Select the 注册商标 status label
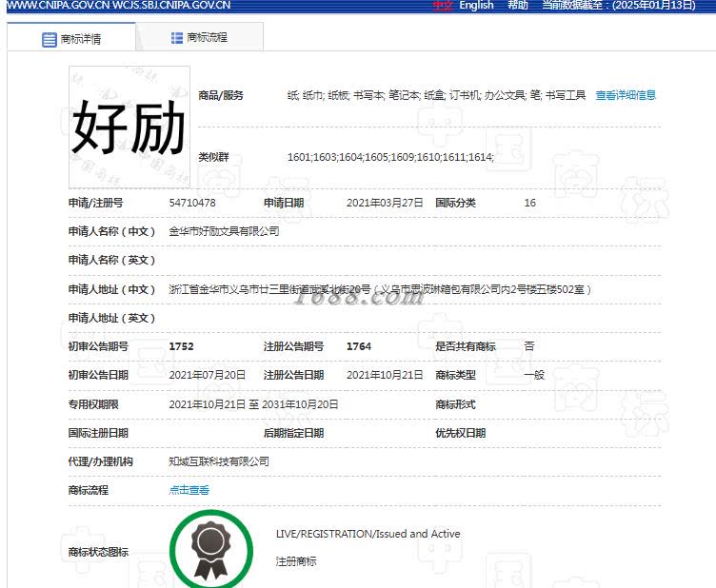This screenshot has width=716, height=588. pos(296,561)
